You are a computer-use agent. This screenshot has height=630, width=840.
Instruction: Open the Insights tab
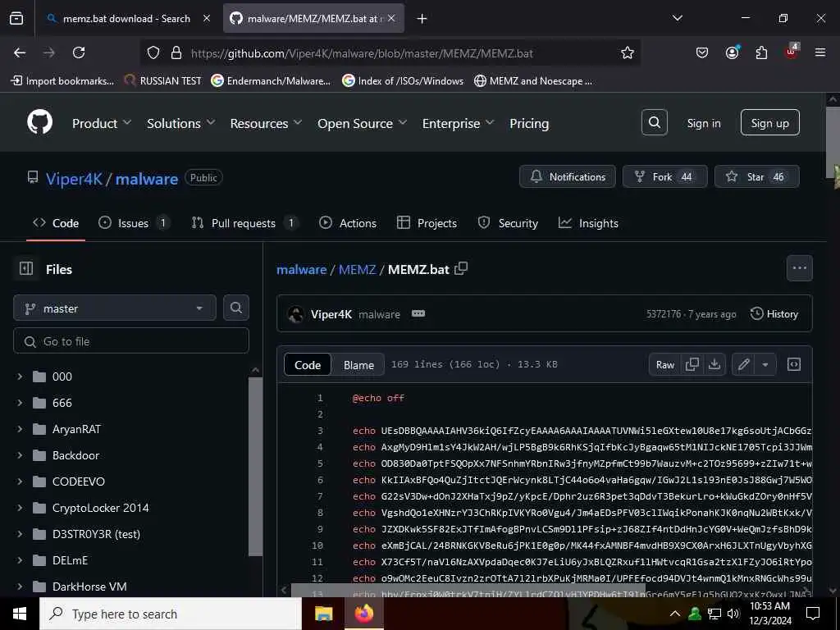point(588,223)
